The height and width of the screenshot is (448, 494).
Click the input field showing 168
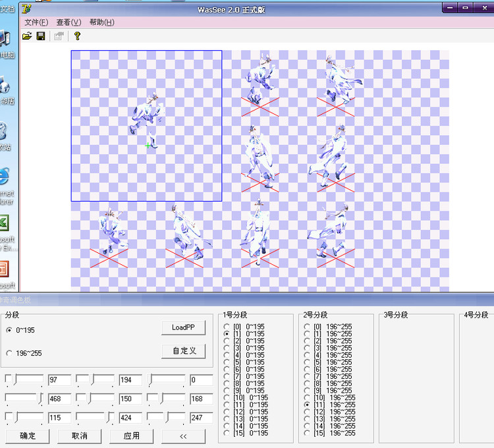[202, 399]
